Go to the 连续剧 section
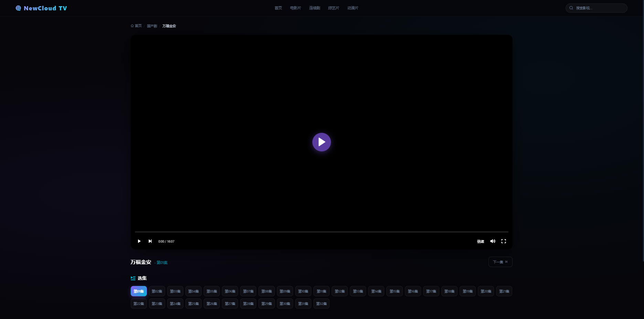This screenshot has height=319, width=644. (x=314, y=8)
